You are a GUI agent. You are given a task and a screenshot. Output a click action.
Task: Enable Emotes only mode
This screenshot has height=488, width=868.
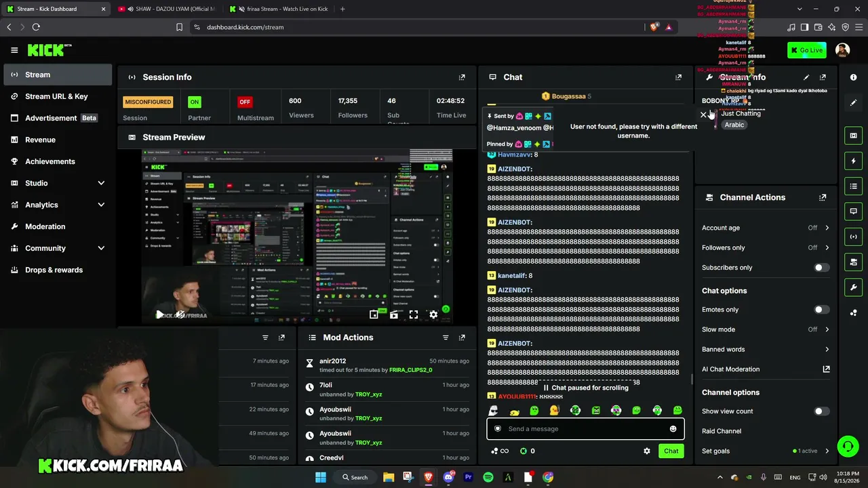coord(821,310)
